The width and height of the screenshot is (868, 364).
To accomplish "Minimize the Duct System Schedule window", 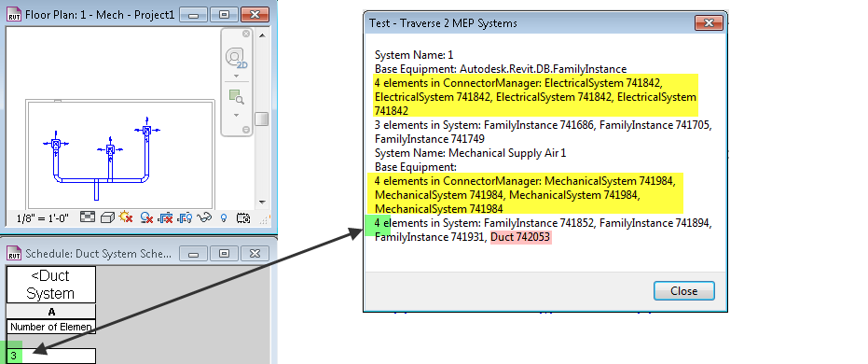I will [194, 254].
